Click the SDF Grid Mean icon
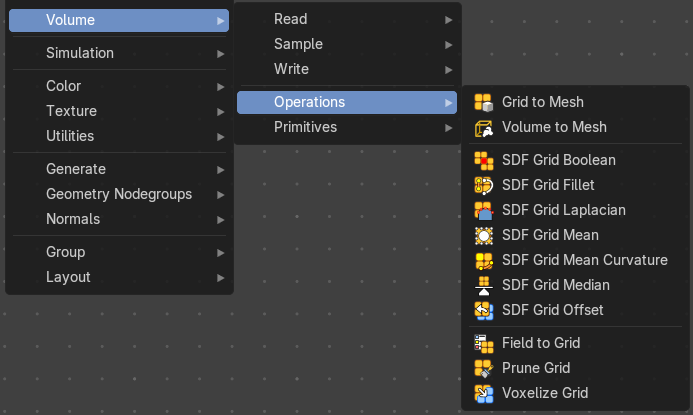 pyautogui.click(x=484, y=235)
